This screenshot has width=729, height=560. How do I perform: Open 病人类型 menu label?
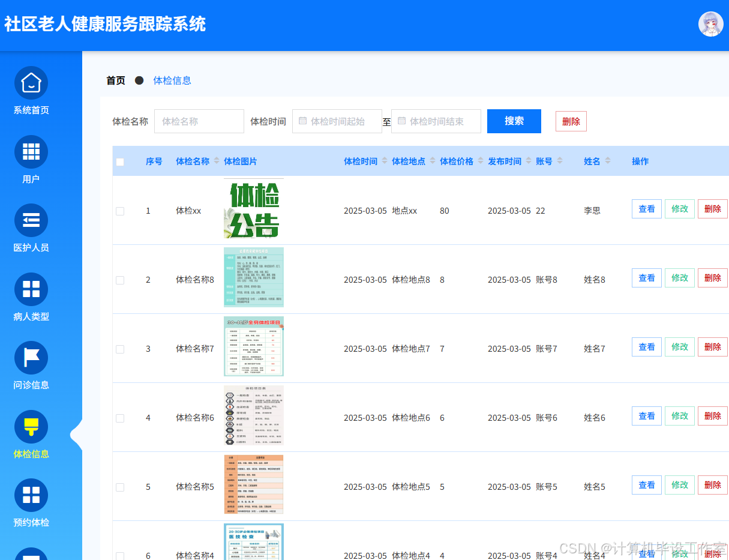[31, 317]
